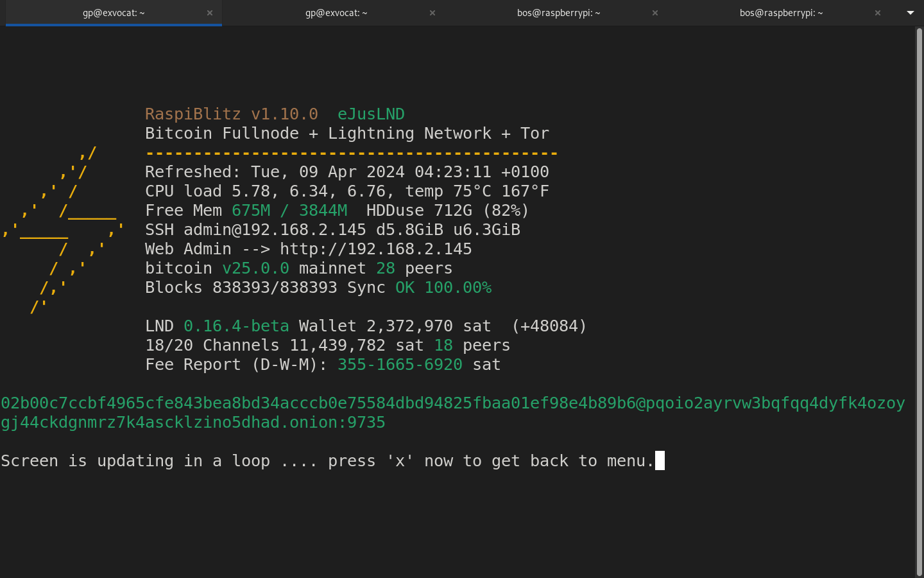924x578 pixels.
Task: Click the RaspiBlitz v1.10.0 title text
Action: point(231,114)
